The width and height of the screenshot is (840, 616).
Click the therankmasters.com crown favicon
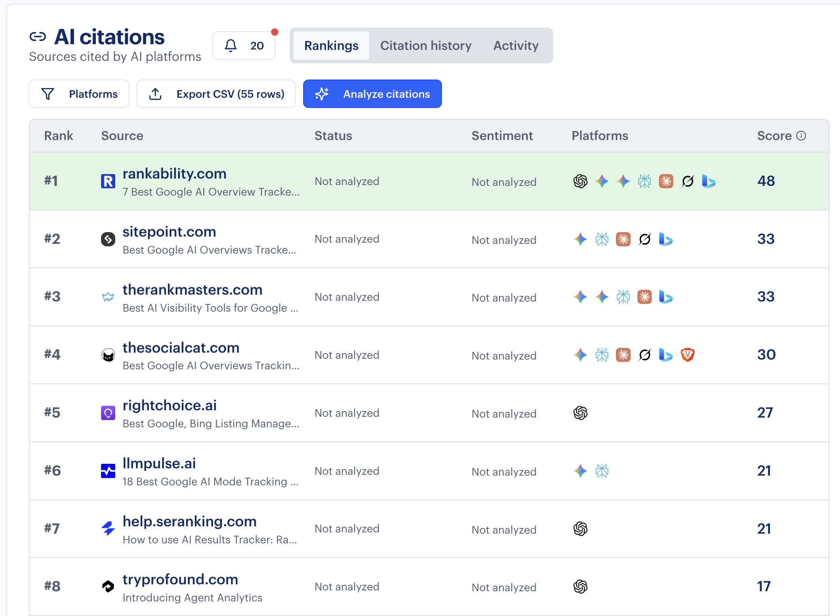tap(108, 297)
